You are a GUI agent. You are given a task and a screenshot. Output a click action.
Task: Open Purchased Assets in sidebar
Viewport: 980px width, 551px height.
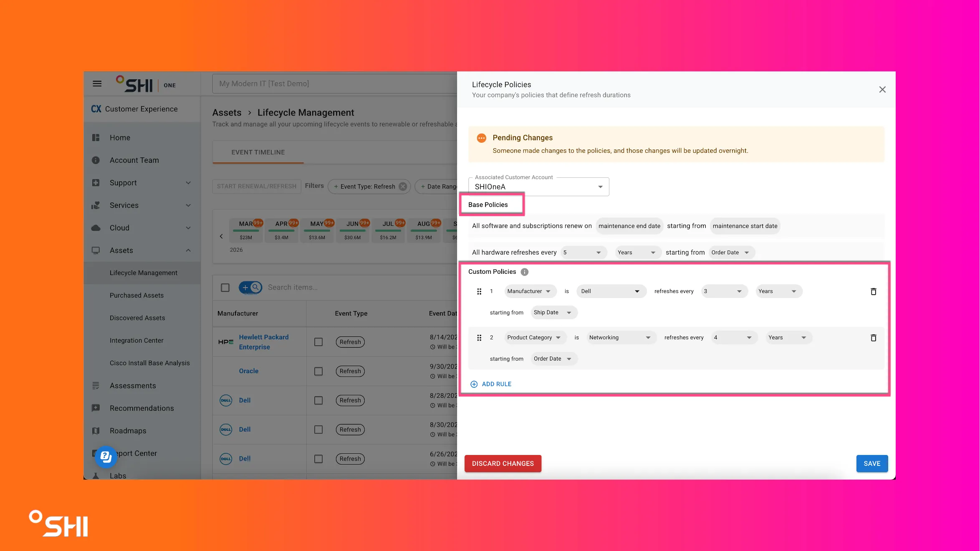(x=136, y=296)
